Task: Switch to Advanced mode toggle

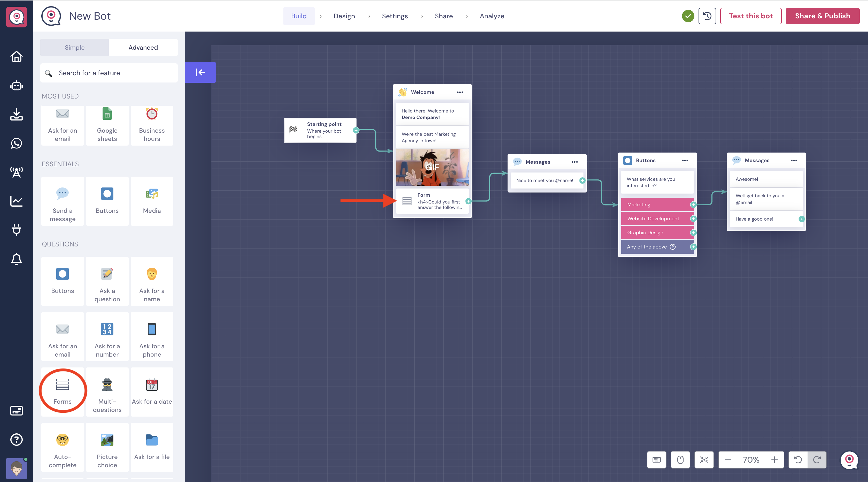Action: [143, 48]
